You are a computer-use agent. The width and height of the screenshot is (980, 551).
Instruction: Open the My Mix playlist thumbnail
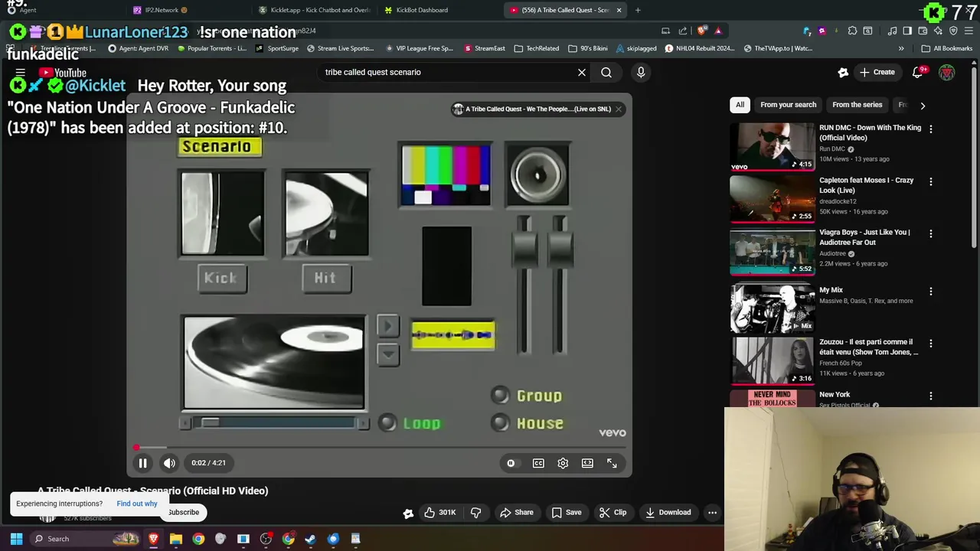(x=772, y=308)
